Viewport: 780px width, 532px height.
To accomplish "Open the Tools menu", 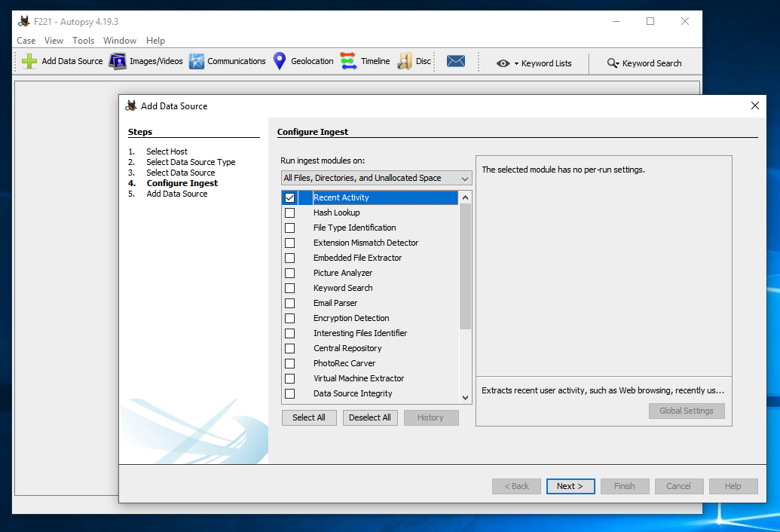I will coord(83,41).
